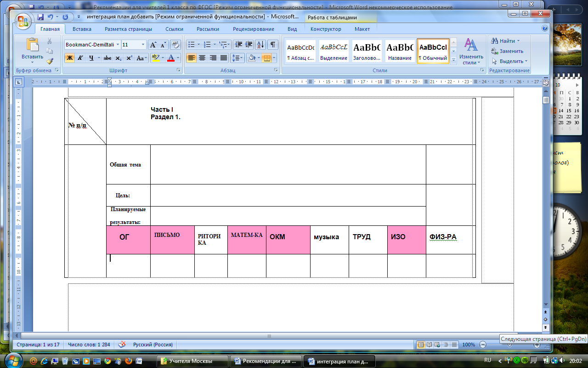This screenshot has height=368, width=588.
Task: Open the Шрифт dialog launcher
Action: coord(178,70)
